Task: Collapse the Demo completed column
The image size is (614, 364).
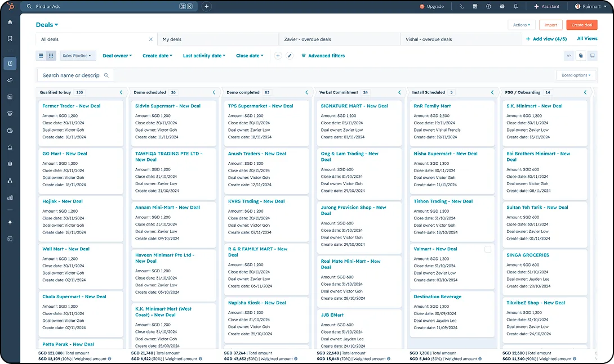Action: pyautogui.click(x=306, y=93)
